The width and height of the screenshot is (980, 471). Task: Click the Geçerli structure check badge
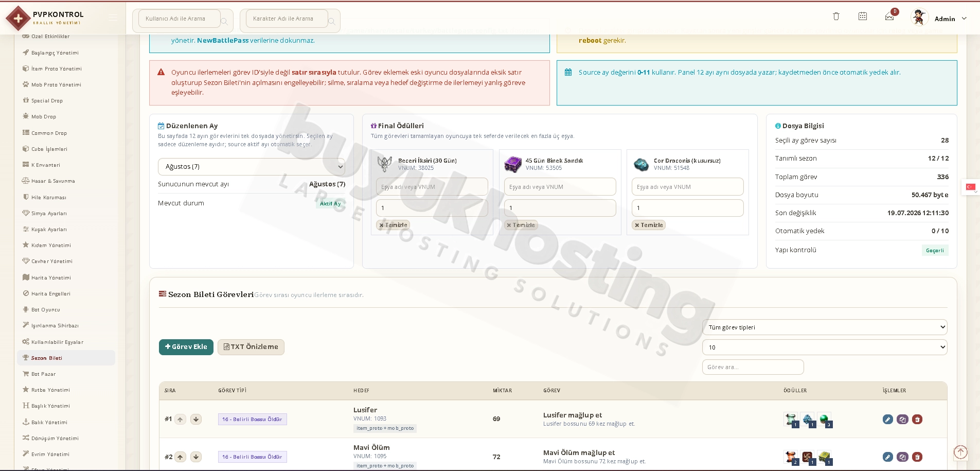[x=935, y=251]
